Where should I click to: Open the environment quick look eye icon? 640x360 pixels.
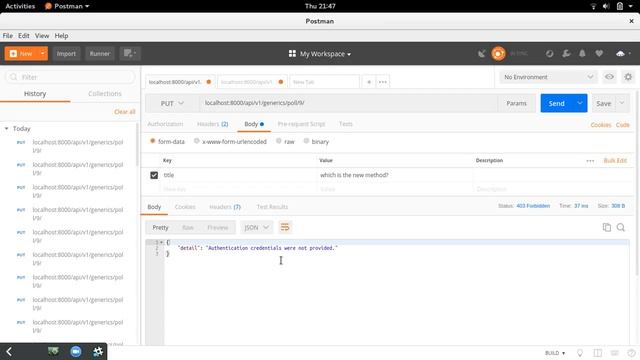click(609, 77)
